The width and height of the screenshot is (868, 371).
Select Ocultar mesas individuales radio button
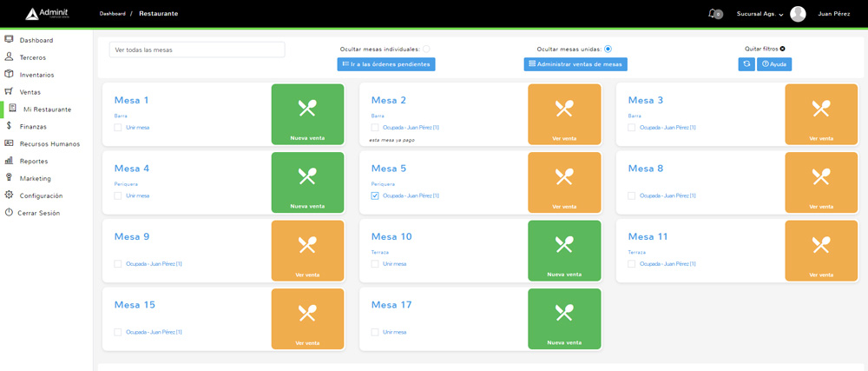426,50
